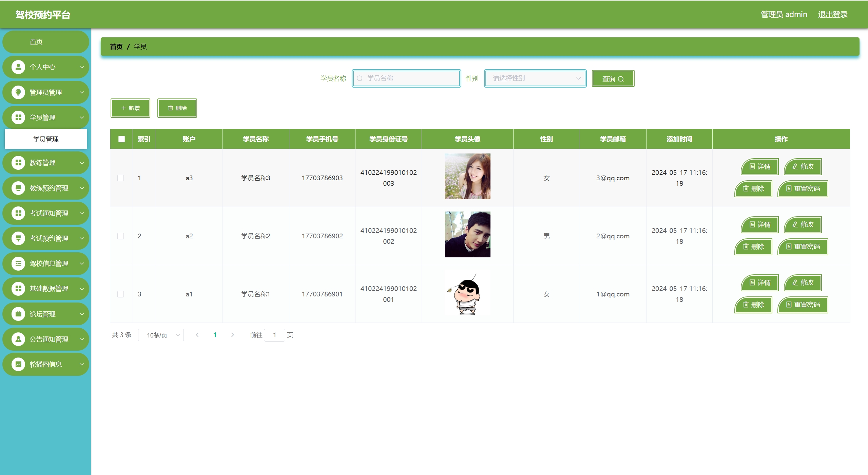Click the 新增 add button
The image size is (868, 475).
click(130, 108)
